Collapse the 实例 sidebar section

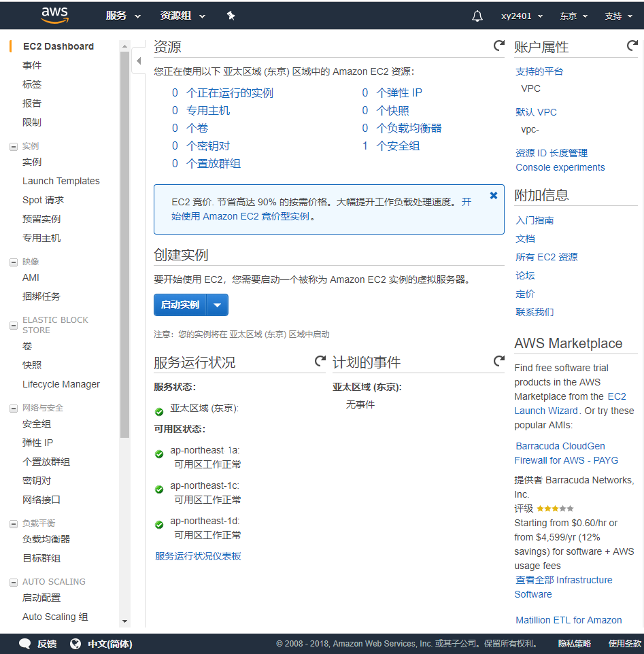tap(14, 146)
